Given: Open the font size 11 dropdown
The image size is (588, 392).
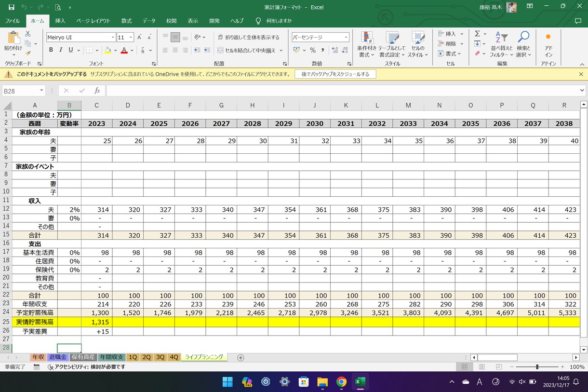Looking at the screenshot, I should point(132,38).
